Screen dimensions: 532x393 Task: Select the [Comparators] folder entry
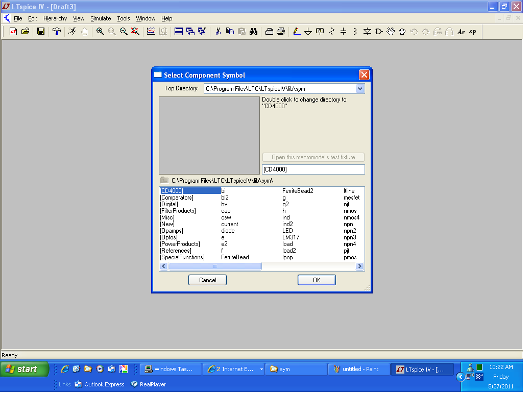177,198
